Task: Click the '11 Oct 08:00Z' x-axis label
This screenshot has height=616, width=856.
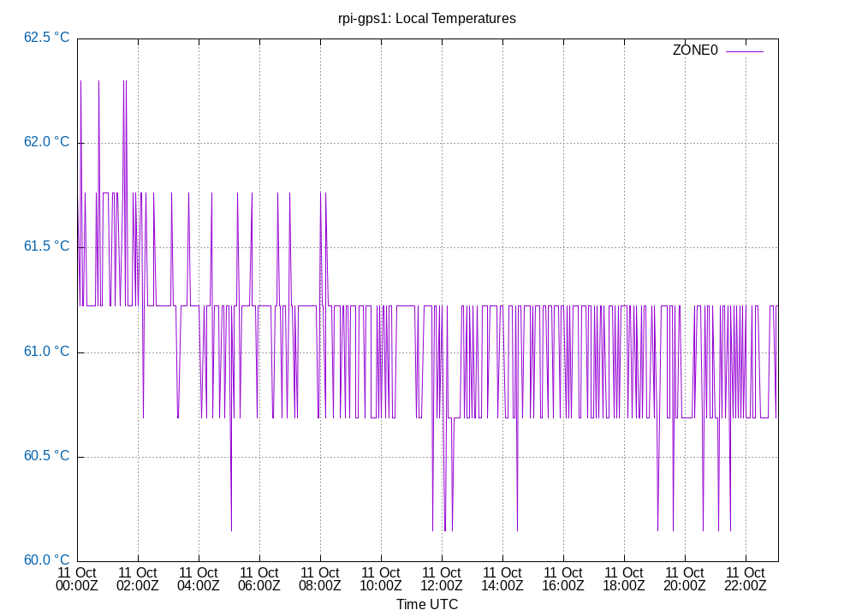Action: tap(320, 579)
